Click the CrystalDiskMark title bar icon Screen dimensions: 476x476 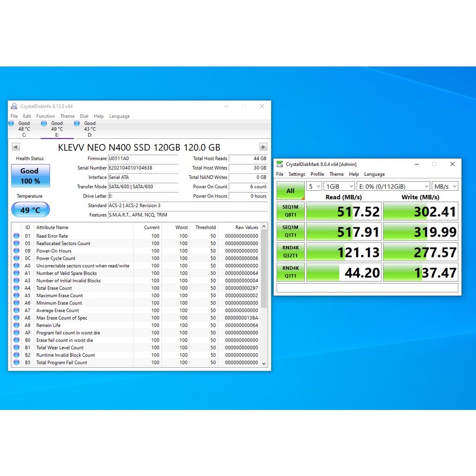[279, 164]
